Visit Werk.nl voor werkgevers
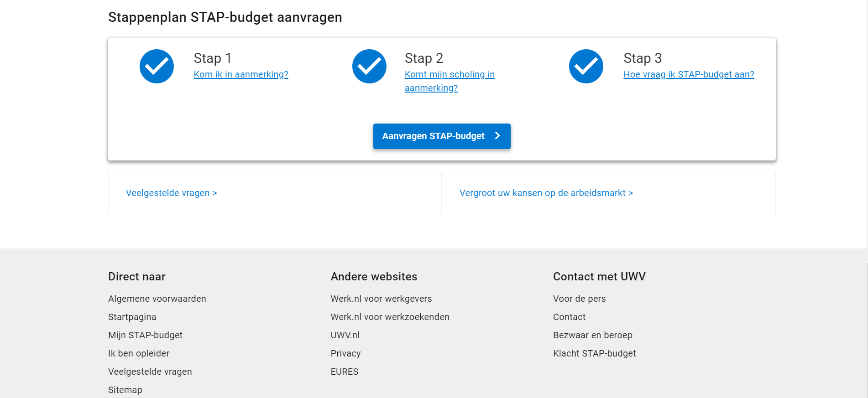Image resolution: width=868 pixels, height=398 pixels. coord(381,299)
